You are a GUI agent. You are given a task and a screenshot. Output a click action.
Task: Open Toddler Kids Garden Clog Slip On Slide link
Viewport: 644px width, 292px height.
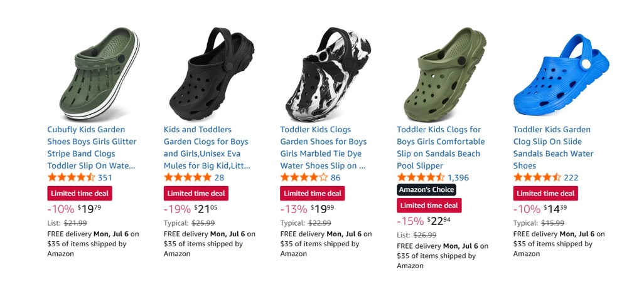click(x=553, y=148)
